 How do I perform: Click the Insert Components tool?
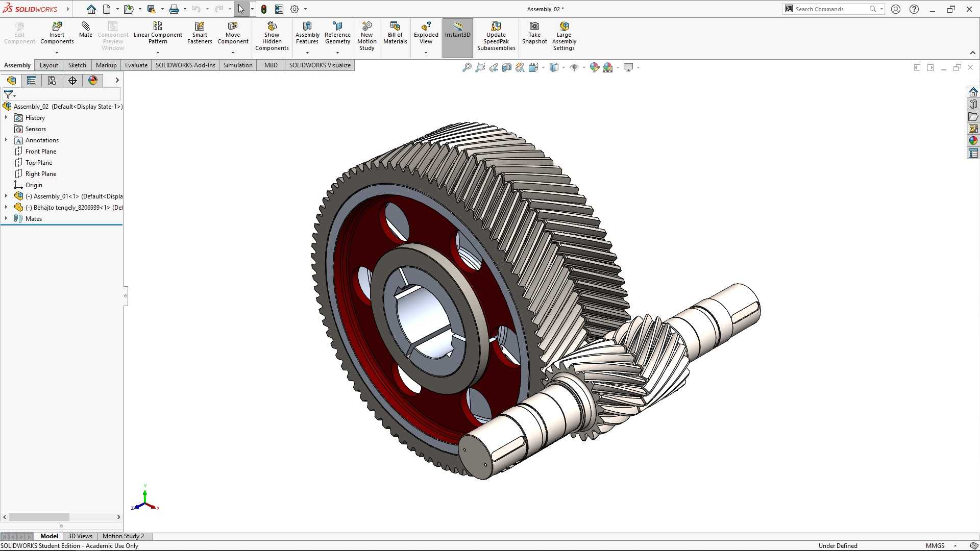coord(57,33)
